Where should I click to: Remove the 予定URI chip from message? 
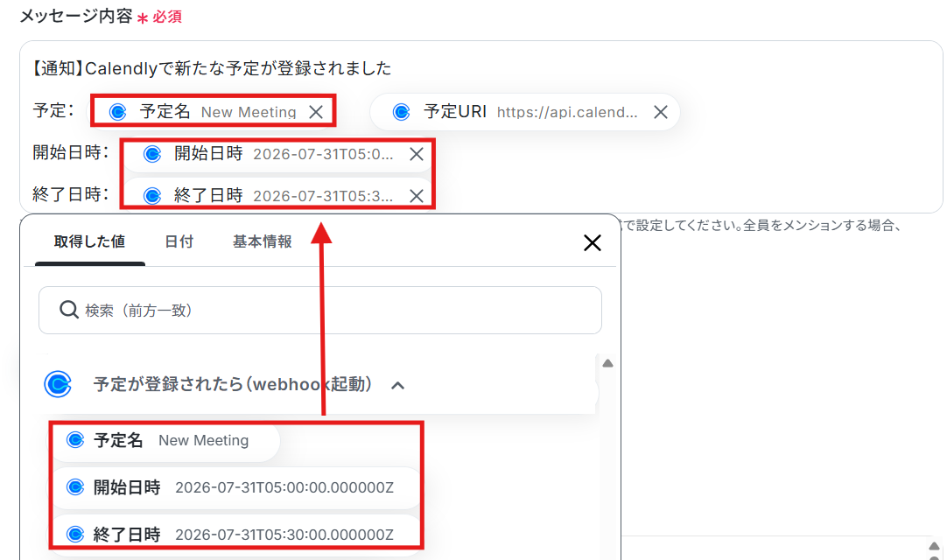(661, 112)
